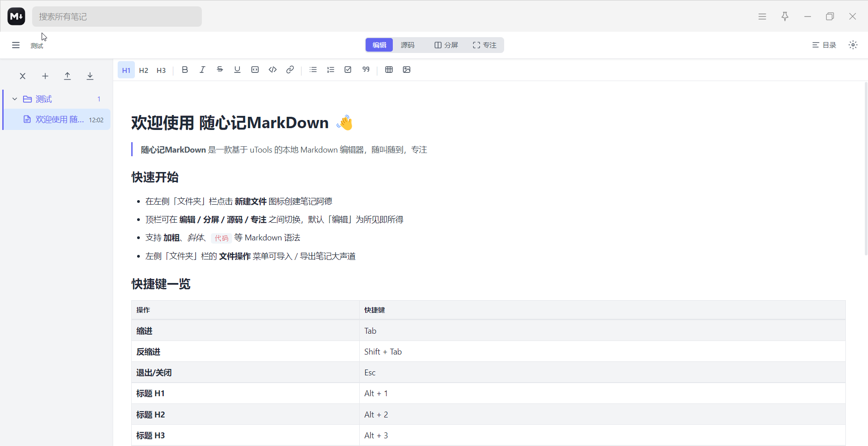The width and height of the screenshot is (868, 446).
Task: Pin the window with the pushpin icon
Action: point(785,16)
